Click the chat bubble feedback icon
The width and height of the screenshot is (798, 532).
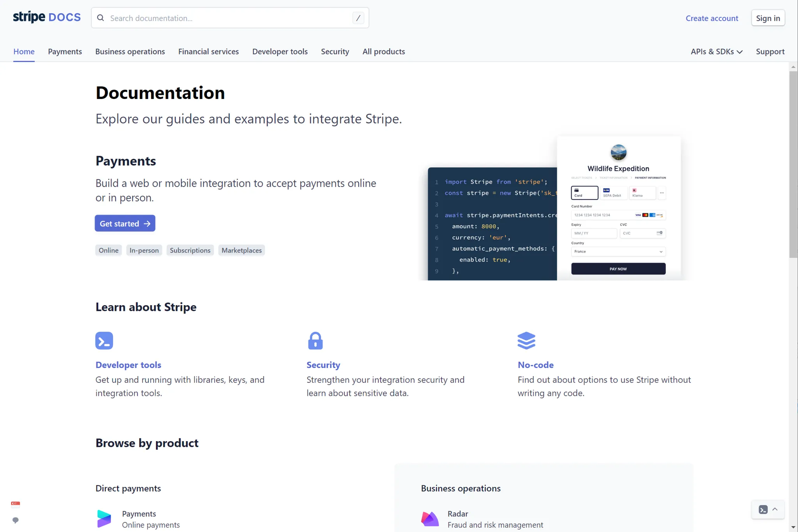pyautogui.click(x=16, y=520)
